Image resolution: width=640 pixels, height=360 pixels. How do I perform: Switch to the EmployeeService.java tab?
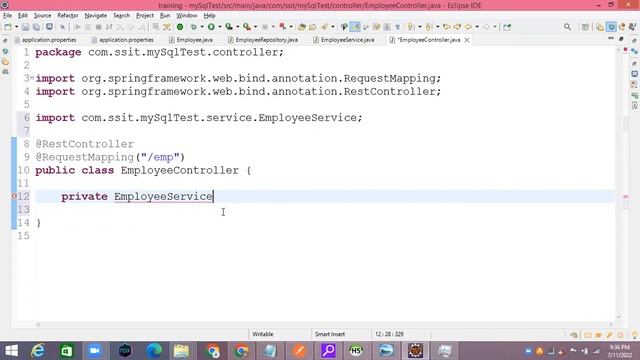pos(344,40)
